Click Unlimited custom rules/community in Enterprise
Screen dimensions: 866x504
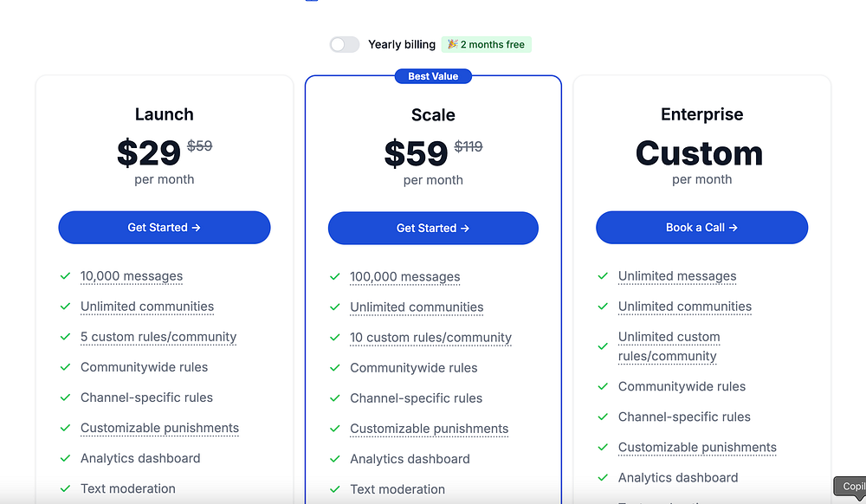pos(669,346)
